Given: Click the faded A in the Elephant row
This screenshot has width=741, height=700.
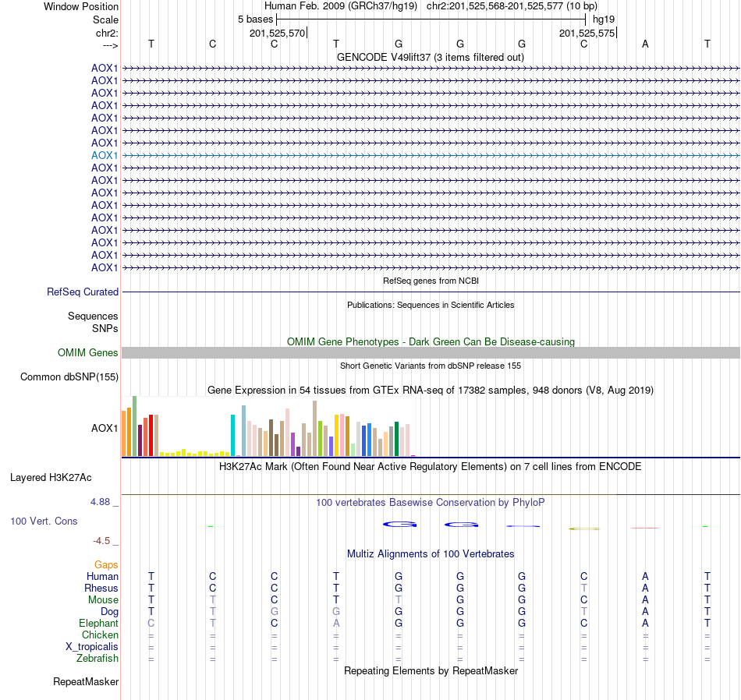Looking at the screenshot, I should pyautogui.click(x=336, y=624).
